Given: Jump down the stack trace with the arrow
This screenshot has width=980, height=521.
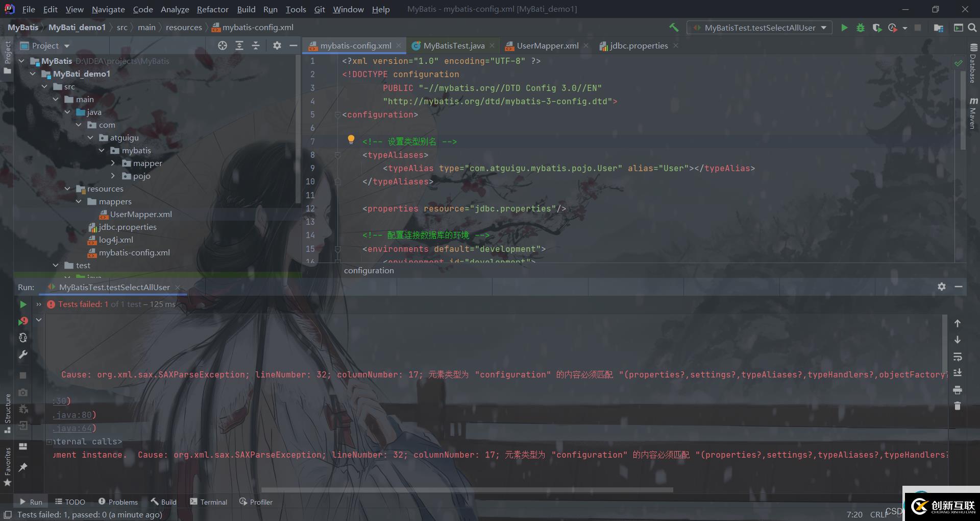Looking at the screenshot, I should (958, 340).
